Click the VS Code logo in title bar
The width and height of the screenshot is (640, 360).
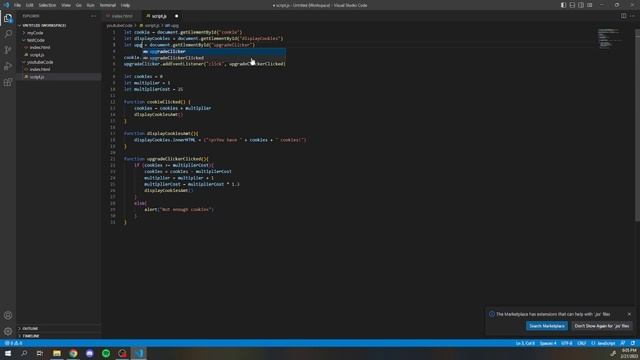click(x=6, y=5)
